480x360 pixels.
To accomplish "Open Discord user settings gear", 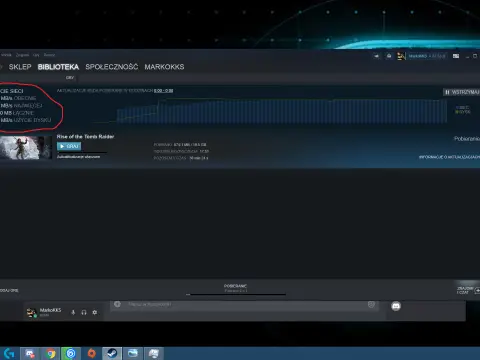I will pyautogui.click(x=95, y=312).
